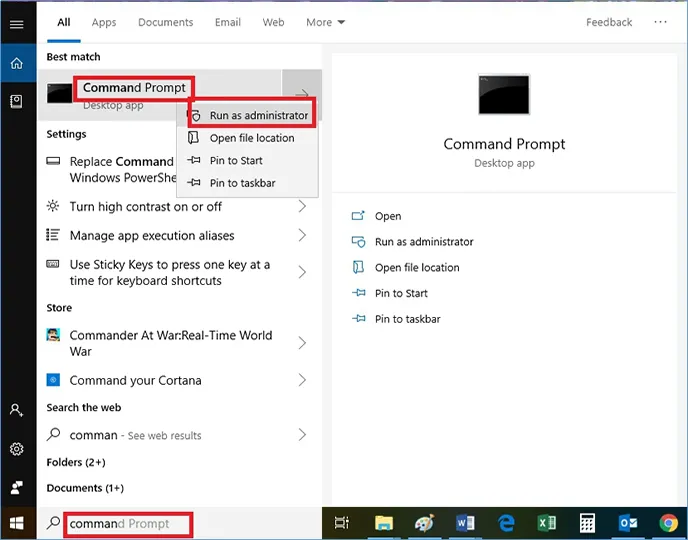The image size is (688, 540).
Task: Expand chevron for Commander At War result
Action: [302, 343]
